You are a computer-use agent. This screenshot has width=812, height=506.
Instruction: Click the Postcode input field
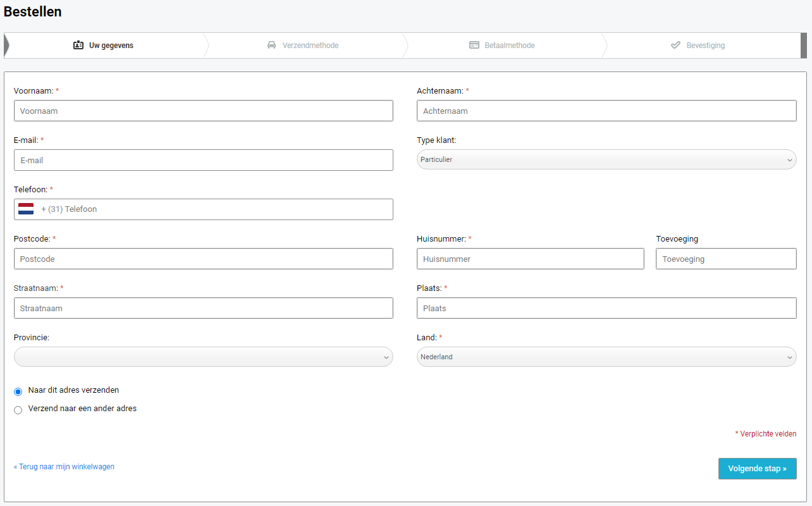click(203, 259)
